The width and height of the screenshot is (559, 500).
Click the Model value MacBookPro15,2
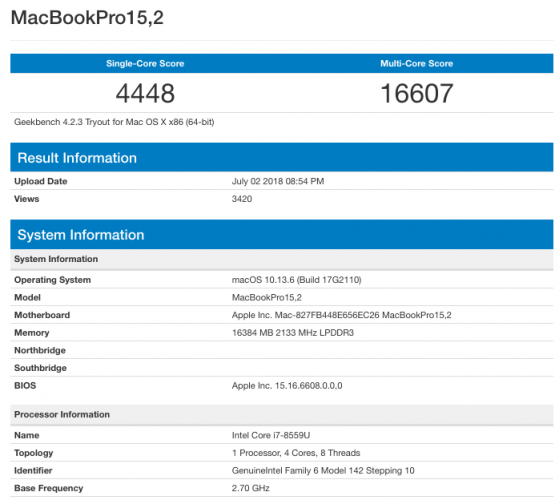(267, 298)
